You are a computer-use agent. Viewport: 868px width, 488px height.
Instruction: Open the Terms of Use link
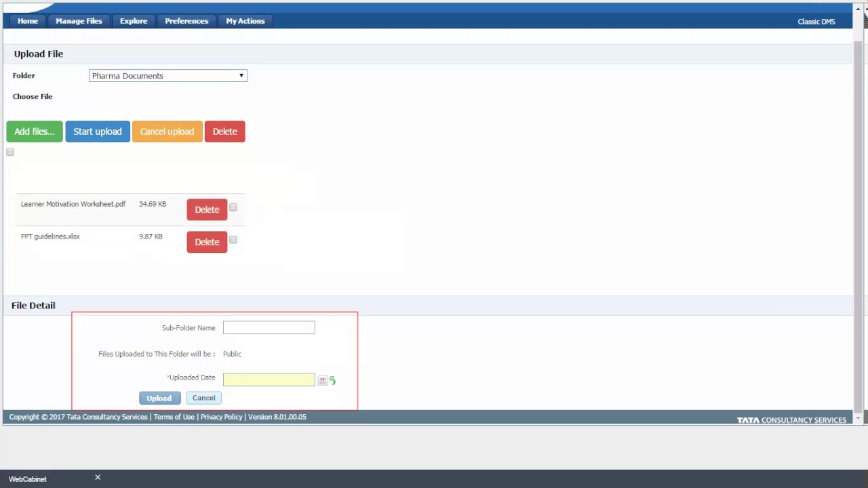tap(174, 417)
